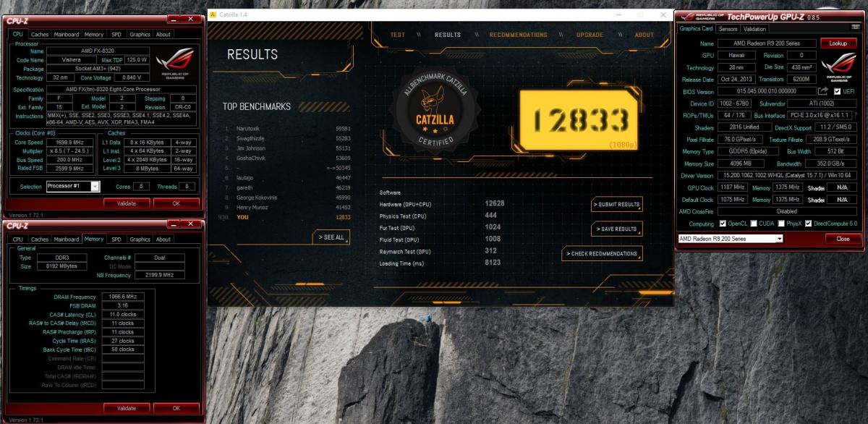Open the ABOUT section in Catzilla
The height and width of the screenshot is (424, 868).
click(644, 35)
